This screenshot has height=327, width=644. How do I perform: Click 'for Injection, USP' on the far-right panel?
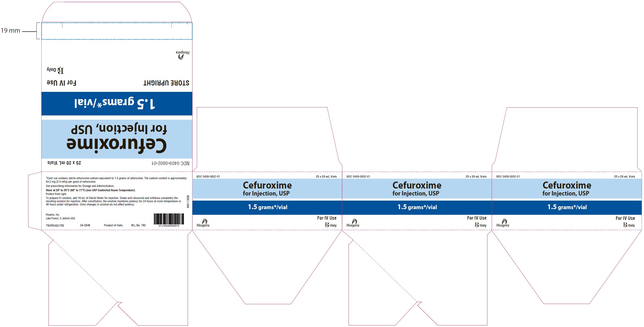[566, 193]
